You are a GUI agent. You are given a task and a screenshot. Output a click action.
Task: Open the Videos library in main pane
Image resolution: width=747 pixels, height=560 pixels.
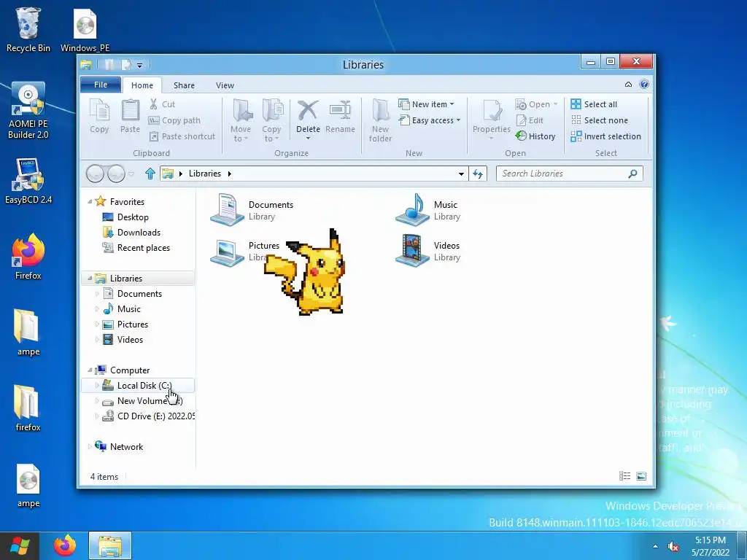[x=427, y=251]
